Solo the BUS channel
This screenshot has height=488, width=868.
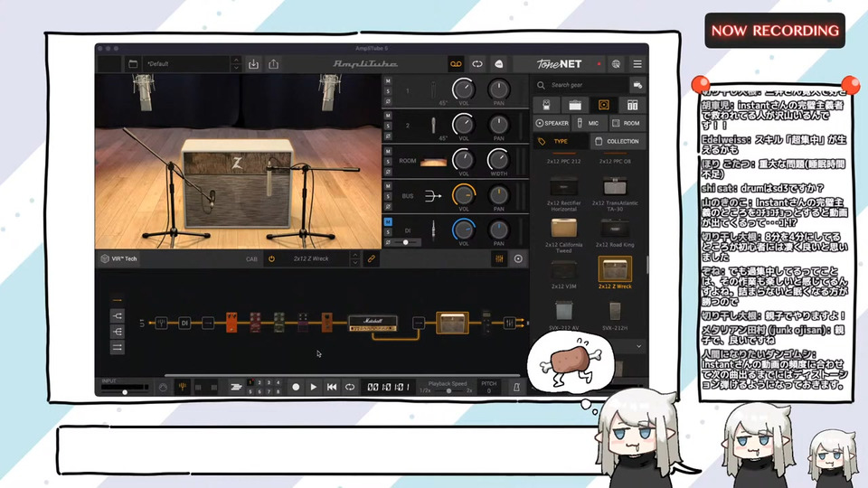point(388,196)
